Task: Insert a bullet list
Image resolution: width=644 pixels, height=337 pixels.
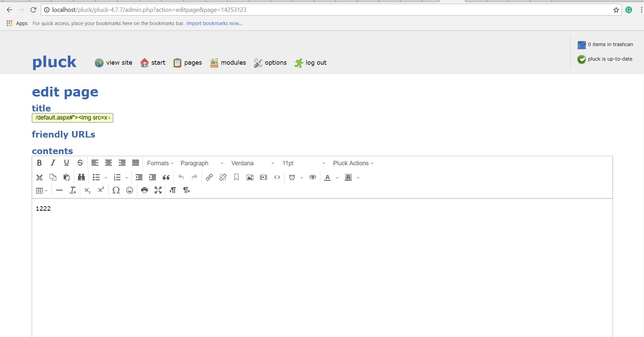Action: click(96, 177)
